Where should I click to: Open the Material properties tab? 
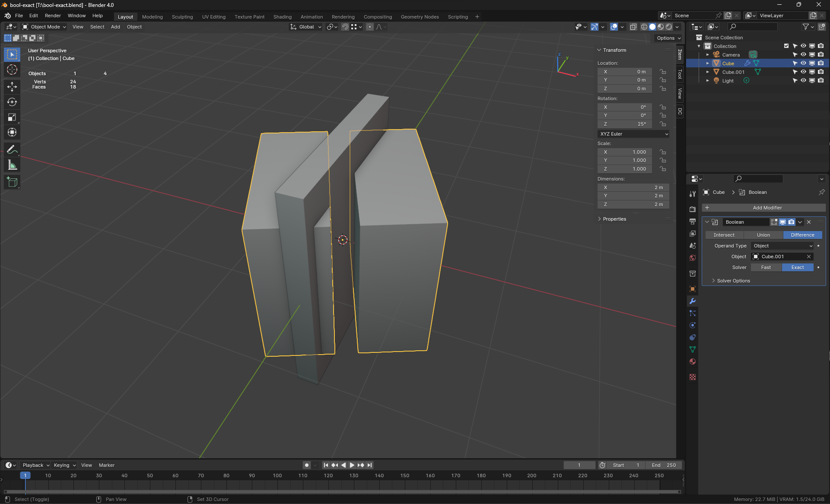693,361
